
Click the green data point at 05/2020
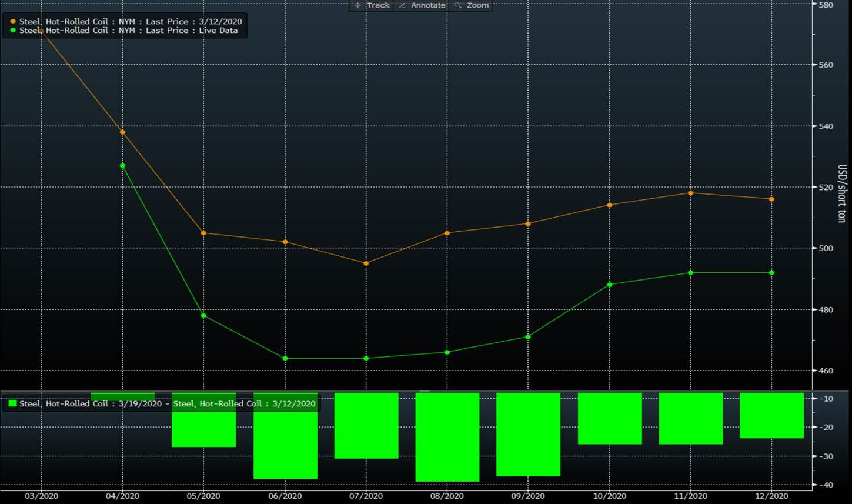203,316
